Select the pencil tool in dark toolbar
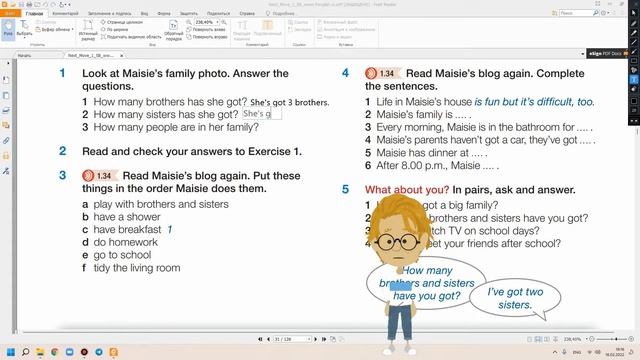The height and width of the screenshot is (360, 640). pos(633,23)
